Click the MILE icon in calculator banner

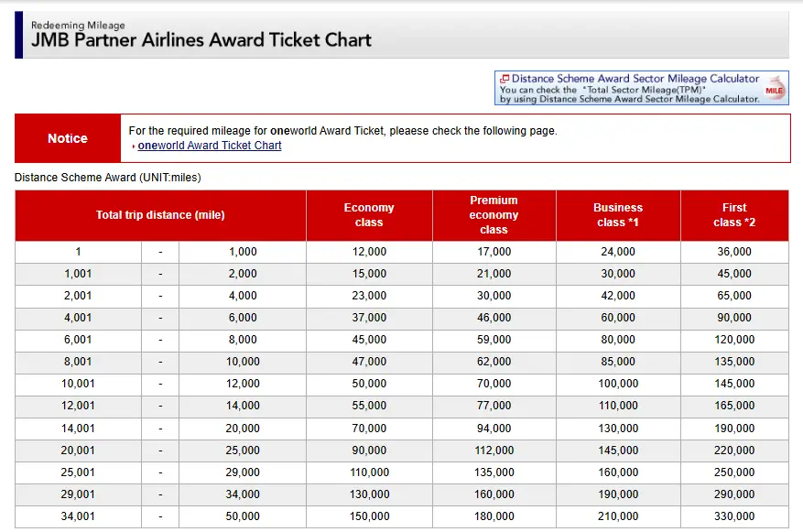(775, 89)
